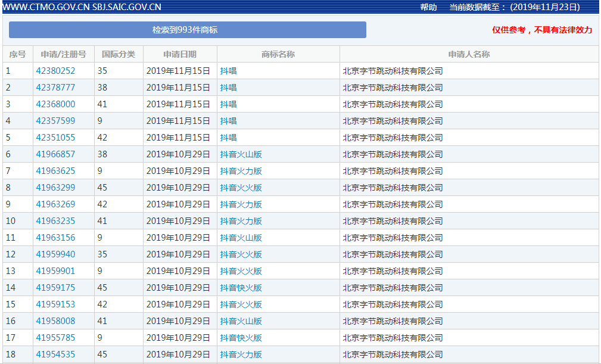The height and width of the screenshot is (364, 601).
Task: Open the 抖唱 trademark in row 3
Action: [229, 104]
